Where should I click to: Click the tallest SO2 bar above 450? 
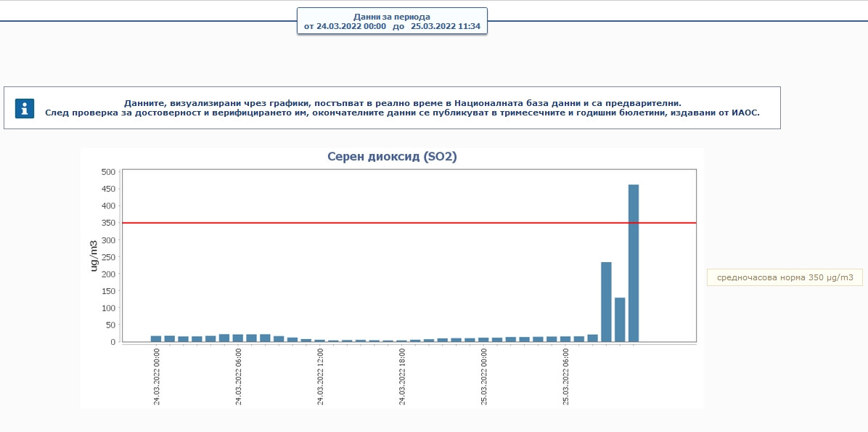pyautogui.click(x=634, y=263)
